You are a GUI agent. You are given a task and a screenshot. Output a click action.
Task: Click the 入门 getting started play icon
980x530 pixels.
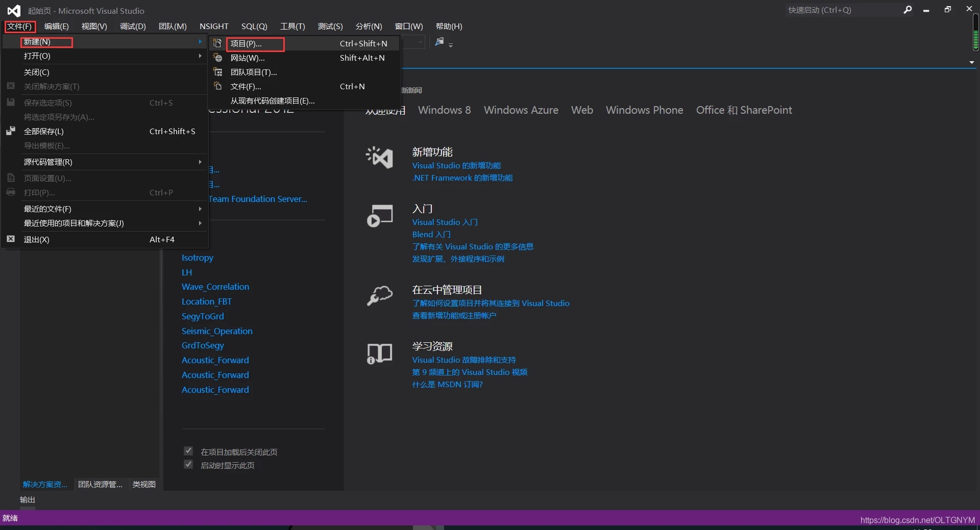380,216
